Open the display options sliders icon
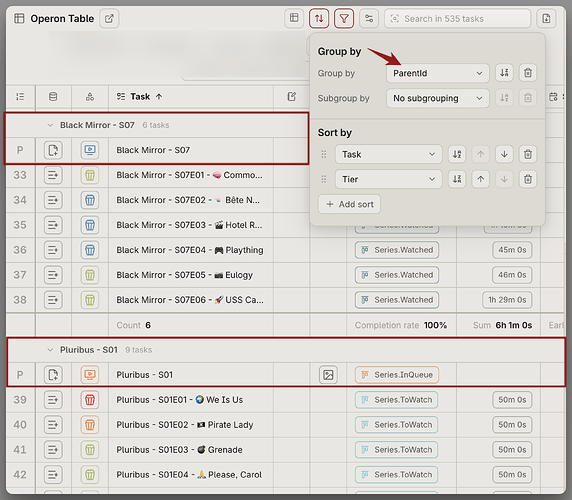The height and width of the screenshot is (500, 572). [369, 18]
